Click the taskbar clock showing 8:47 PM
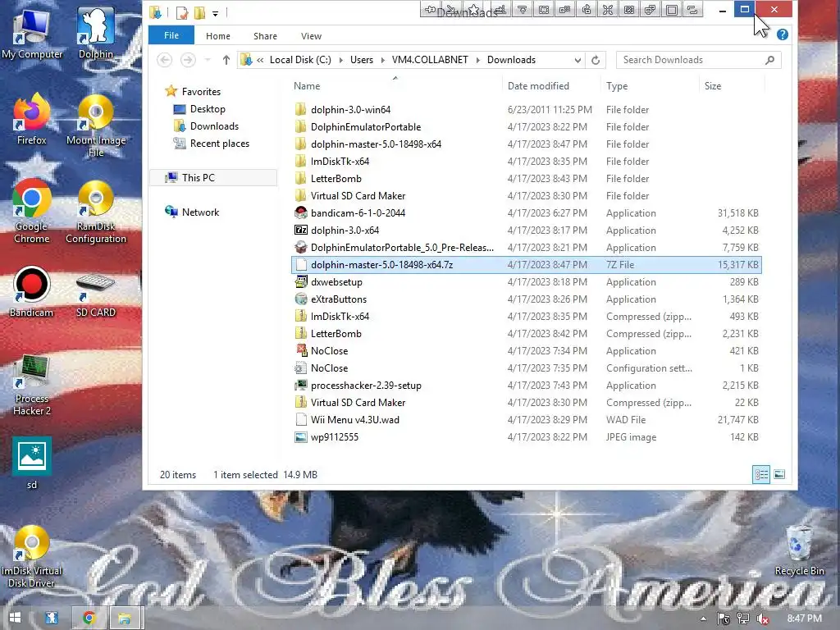Screen dimensions: 840x630 click(x=804, y=619)
